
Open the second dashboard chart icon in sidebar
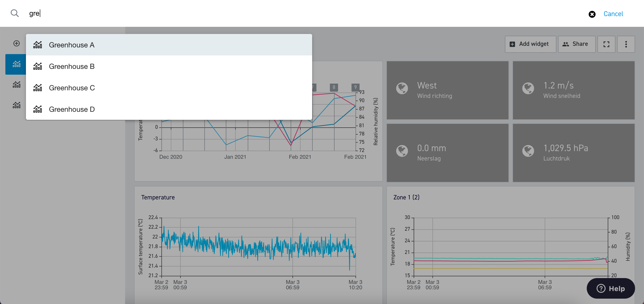17,84
